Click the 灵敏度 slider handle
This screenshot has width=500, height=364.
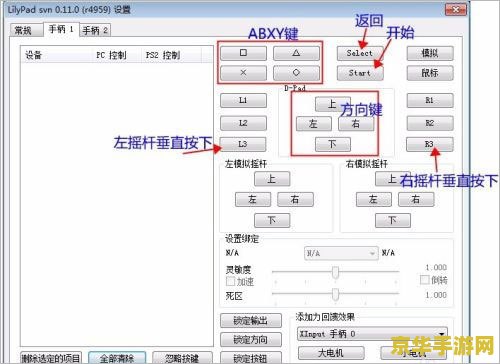click(x=335, y=272)
